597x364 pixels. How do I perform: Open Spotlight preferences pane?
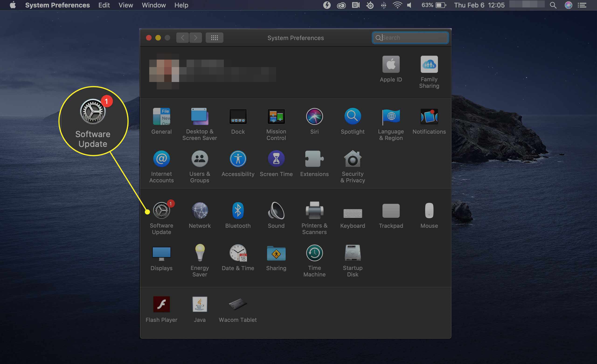(x=353, y=116)
